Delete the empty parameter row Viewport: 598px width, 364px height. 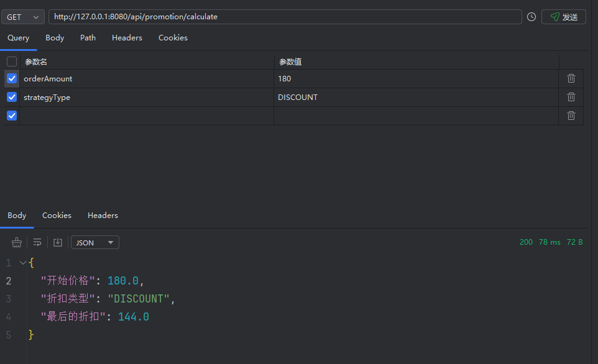coord(571,116)
